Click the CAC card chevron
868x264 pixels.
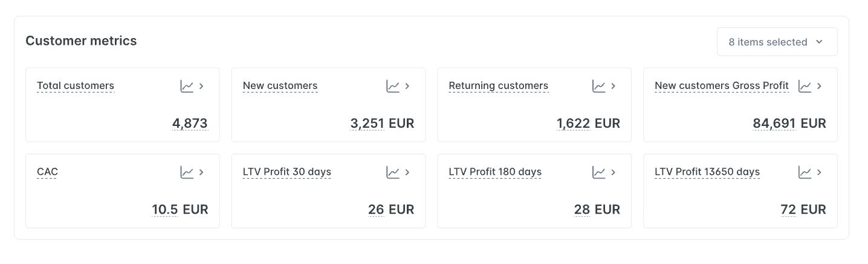tap(201, 173)
